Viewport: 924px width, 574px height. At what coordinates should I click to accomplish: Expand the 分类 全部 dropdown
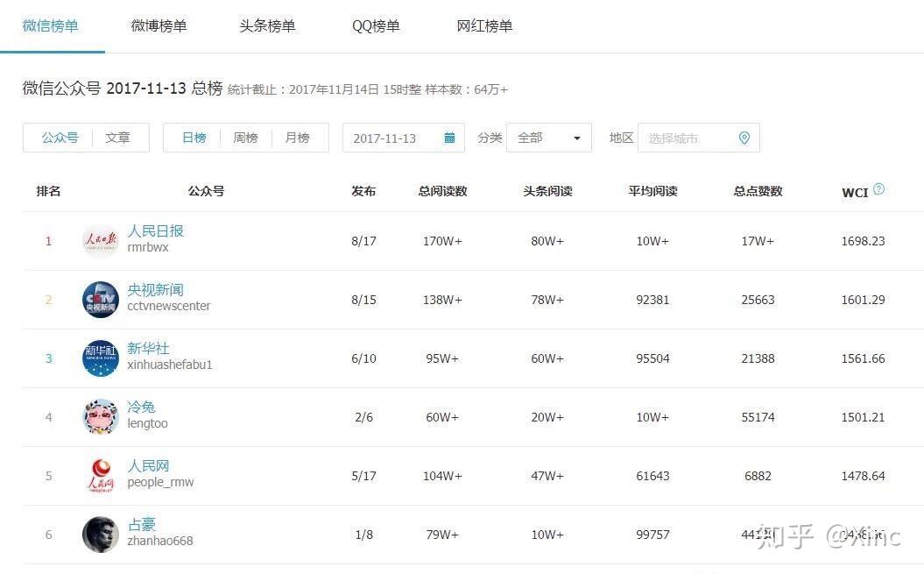(x=548, y=138)
